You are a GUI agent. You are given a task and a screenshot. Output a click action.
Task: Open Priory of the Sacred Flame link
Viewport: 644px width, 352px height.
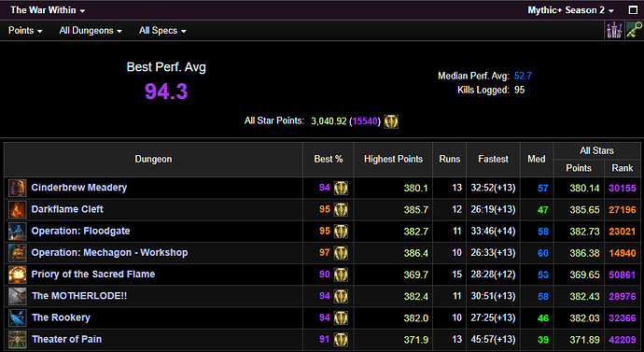coord(93,275)
